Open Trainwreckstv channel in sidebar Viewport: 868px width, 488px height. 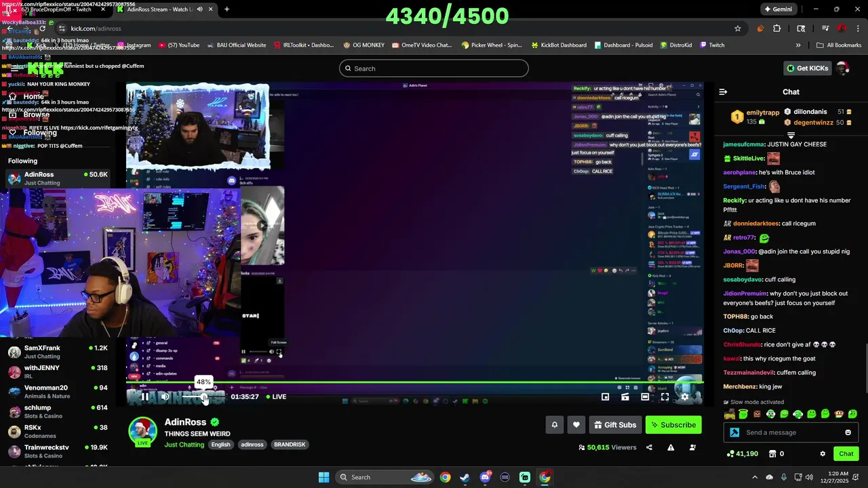click(x=58, y=451)
